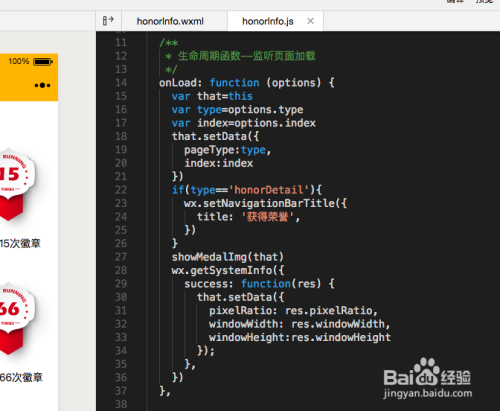The width and height of the screenshot is (500, 411).
Task: Close the honorInfo.js tab
Action: (x=310, y=21)
